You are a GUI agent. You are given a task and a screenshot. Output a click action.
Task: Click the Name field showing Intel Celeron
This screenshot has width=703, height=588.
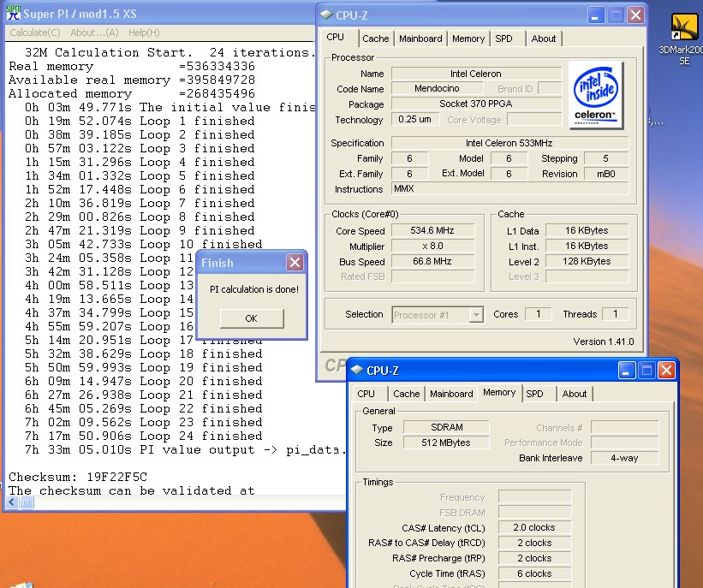476,74
